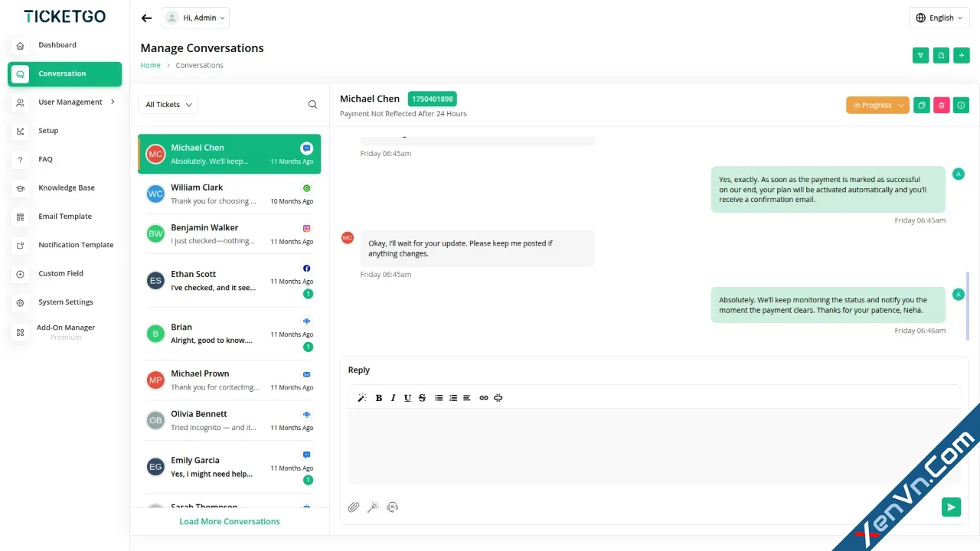
Task: Click the attach file paperclip icon
Action: pyautogui.click(x=354, y=507)
